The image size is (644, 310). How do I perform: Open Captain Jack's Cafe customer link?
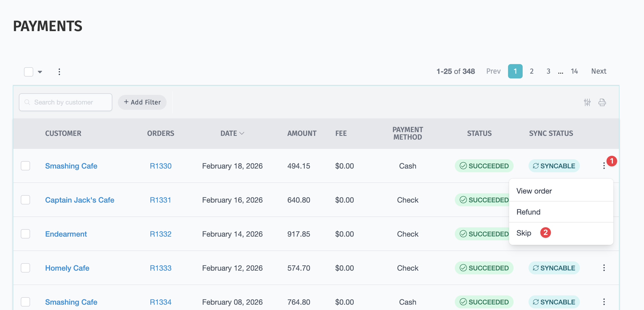point(80,200)
